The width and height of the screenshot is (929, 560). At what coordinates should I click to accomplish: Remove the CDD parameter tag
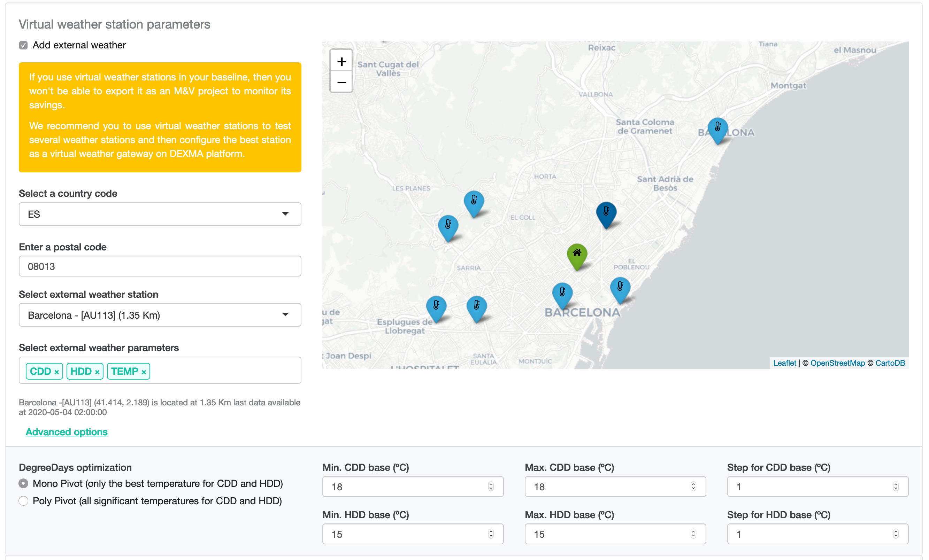56,372
